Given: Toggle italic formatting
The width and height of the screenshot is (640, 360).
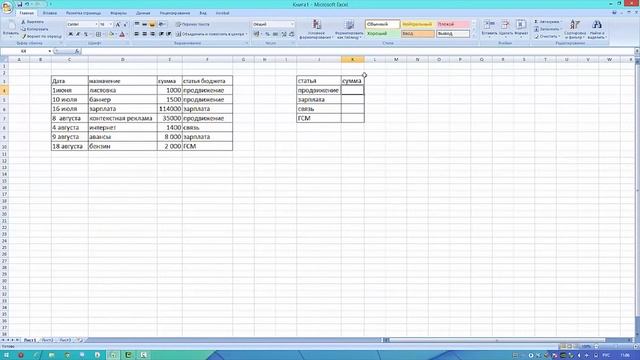Looking at the screenshot, I should pyautogui.click(x=78, y=34).
